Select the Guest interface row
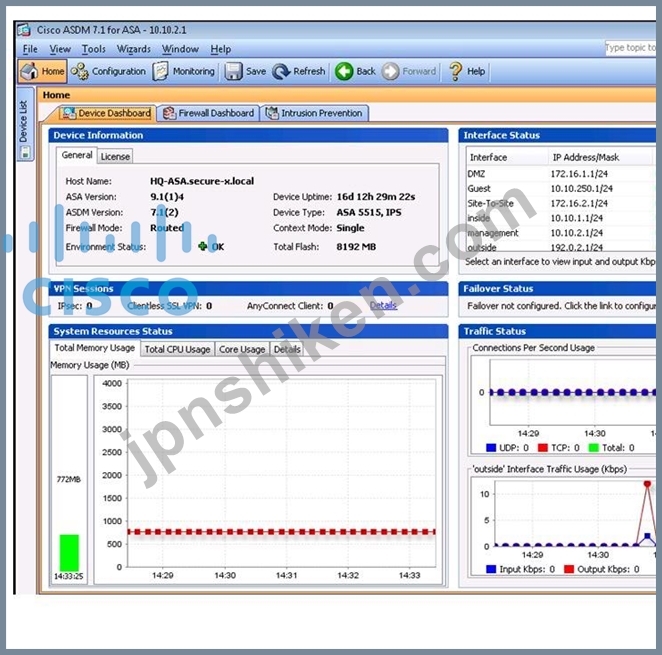 561,188
